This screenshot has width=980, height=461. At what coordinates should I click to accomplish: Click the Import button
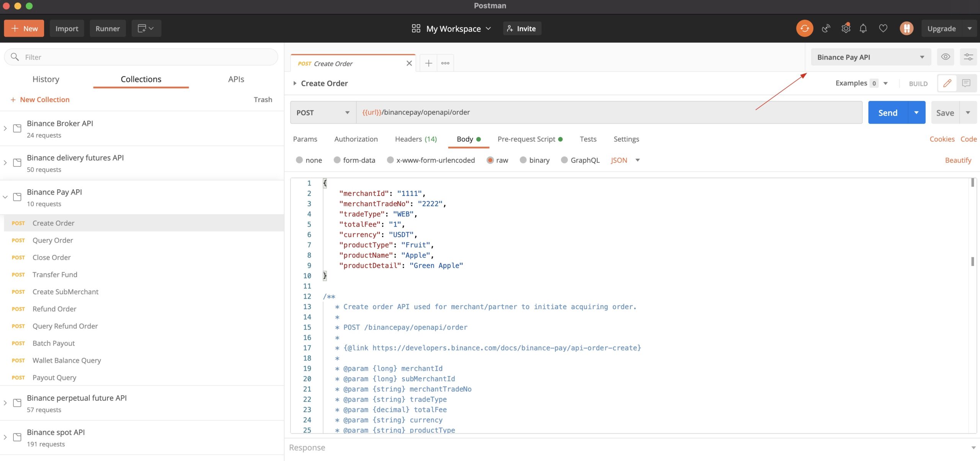[x=67, y=28]
